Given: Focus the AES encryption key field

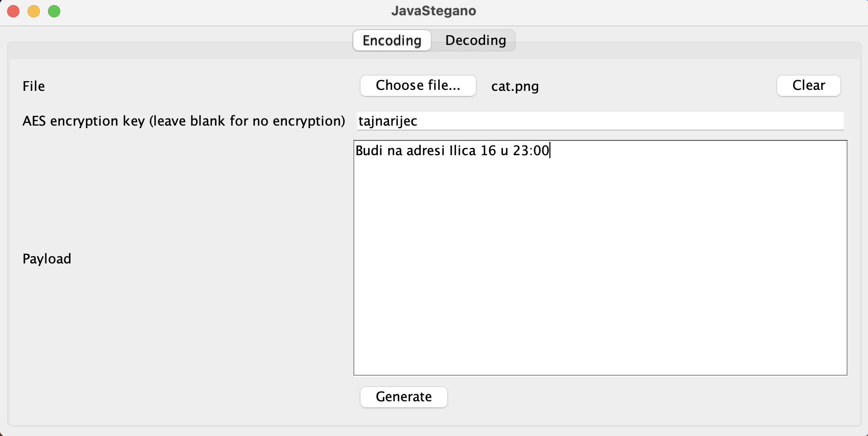Looking at the screenshot, I should tap(600, 121).
